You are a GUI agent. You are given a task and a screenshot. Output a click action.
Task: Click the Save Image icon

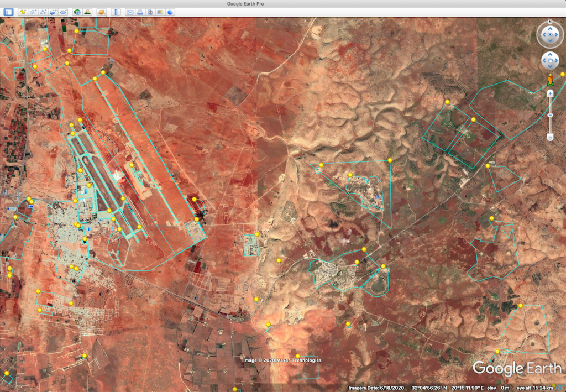pos(150,12)
